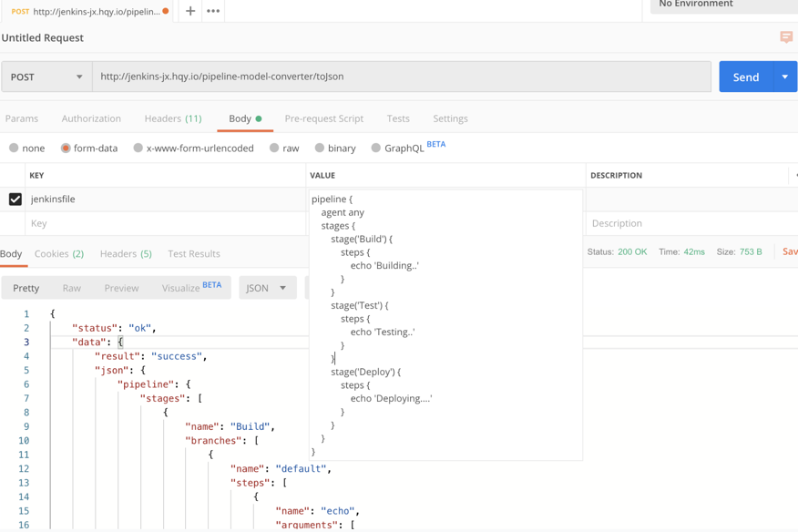The image size is (798, 532).
Task: Open the request Settings tab
Action: (450, 118)
